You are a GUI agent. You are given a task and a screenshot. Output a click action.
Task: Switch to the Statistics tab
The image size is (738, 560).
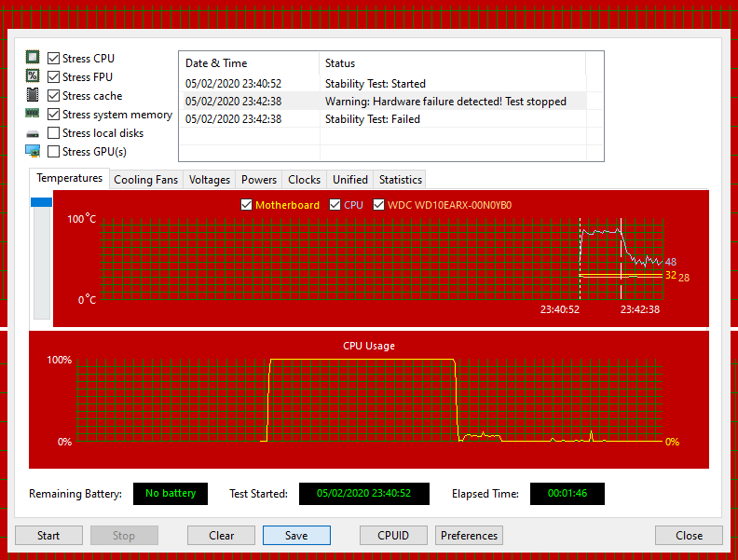(401, 180)
